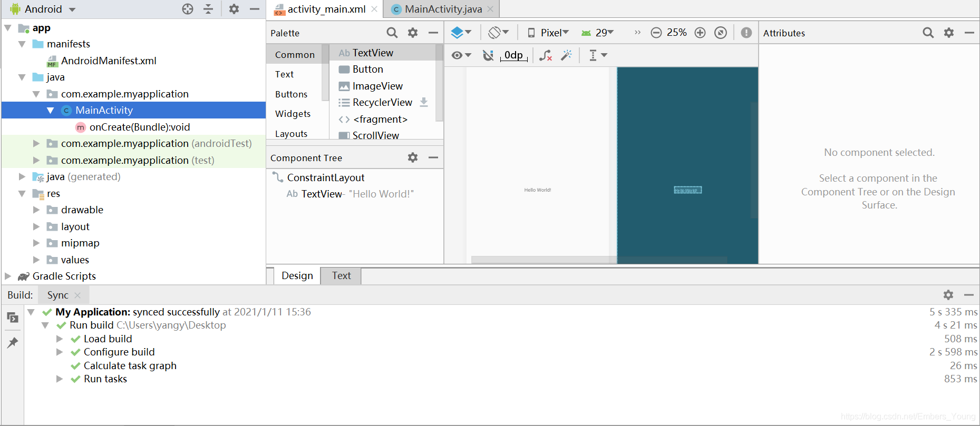
Task: Show more toolbar options chevrons
Action: (637, 33)
